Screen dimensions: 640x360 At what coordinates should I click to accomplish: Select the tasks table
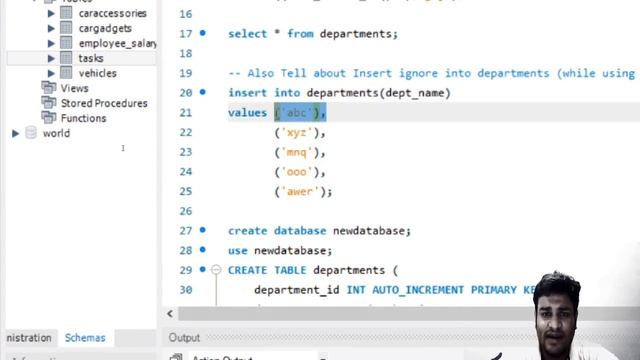click(91, 58)
